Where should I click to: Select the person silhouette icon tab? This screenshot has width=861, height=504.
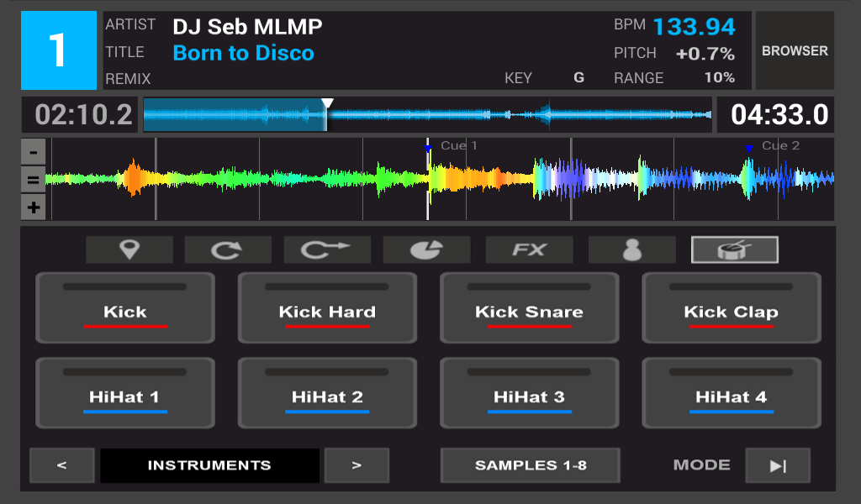[631, 249]
